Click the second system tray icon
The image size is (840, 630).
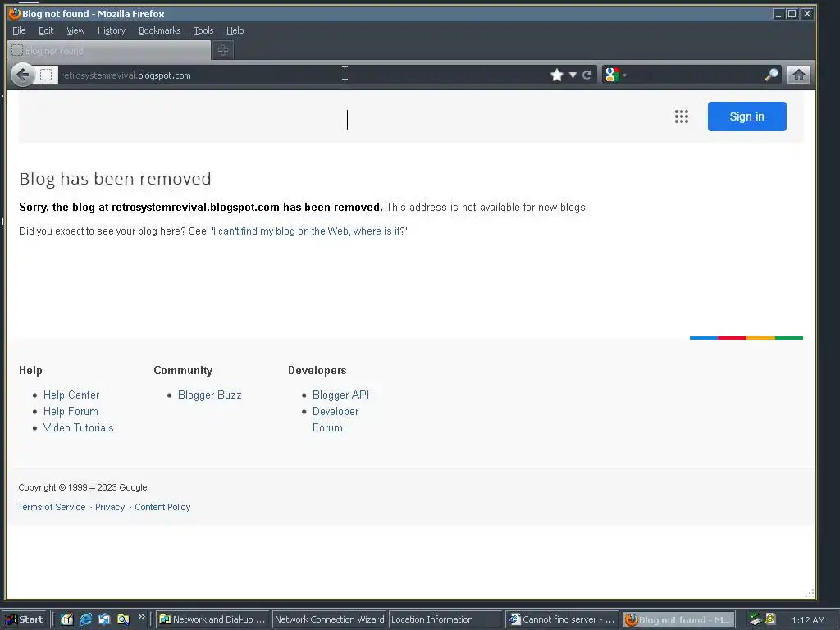tap(770, 619)
